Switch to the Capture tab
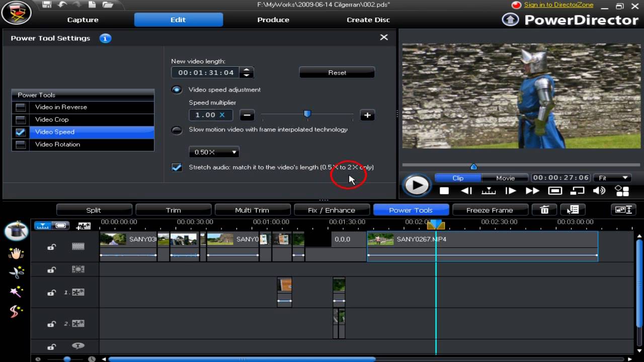644x362 pixels. 83,20
